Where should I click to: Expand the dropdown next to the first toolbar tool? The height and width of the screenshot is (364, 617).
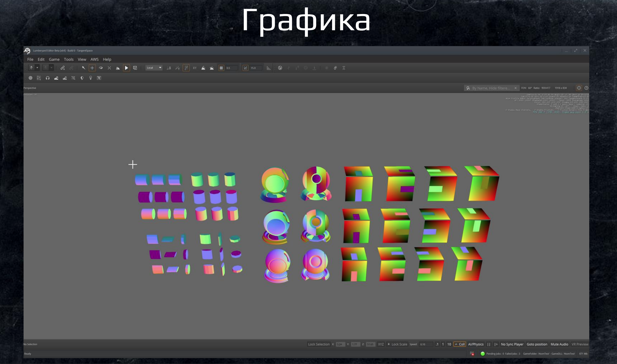[37, 68]
